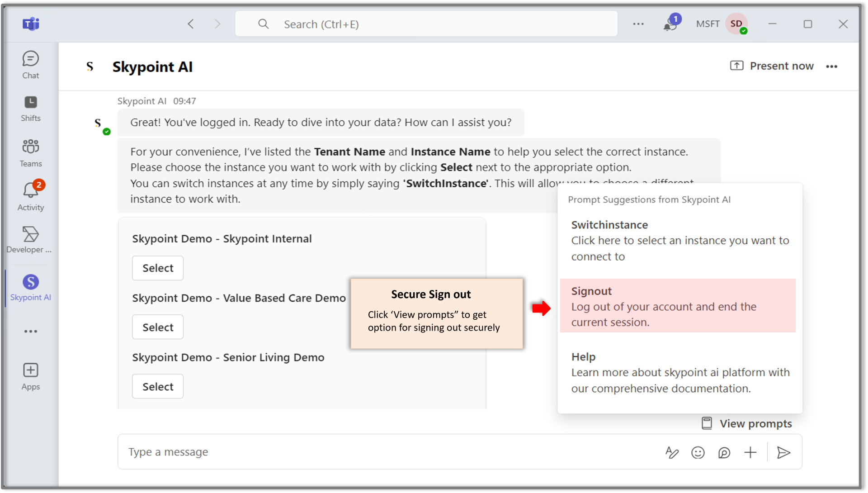
Task: Open the Chat section in sidebar
Action: 31,65
